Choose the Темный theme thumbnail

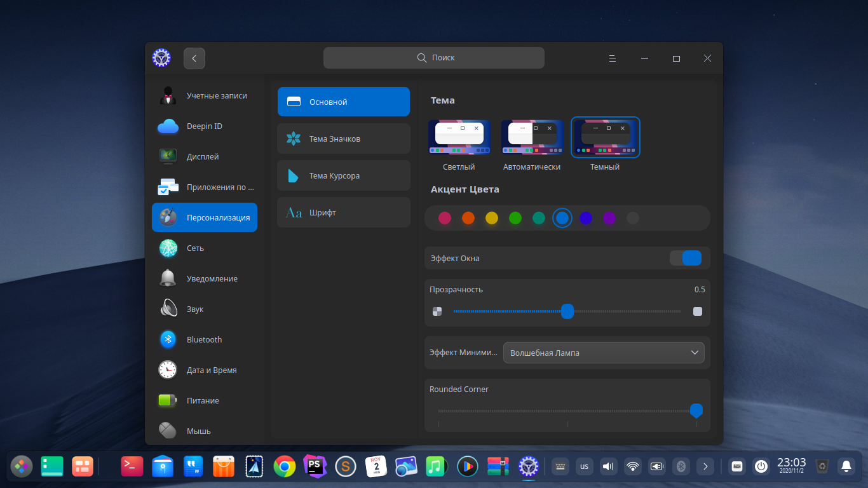pyautogui.click(x=606, y=137)
